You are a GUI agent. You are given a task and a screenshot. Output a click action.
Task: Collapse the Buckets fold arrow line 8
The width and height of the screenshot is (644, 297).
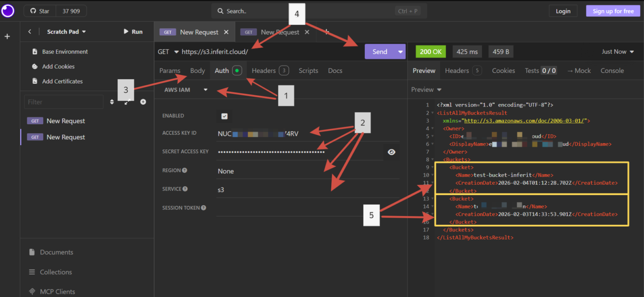433,160
